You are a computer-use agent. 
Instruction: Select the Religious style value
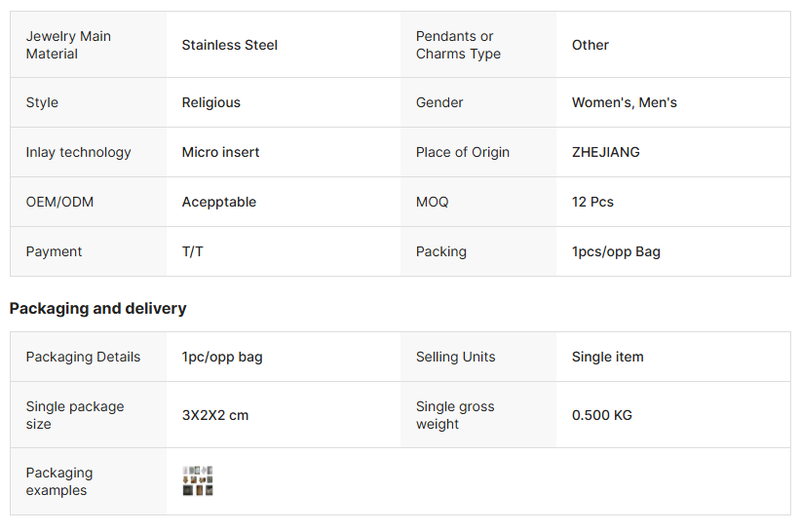211,102
